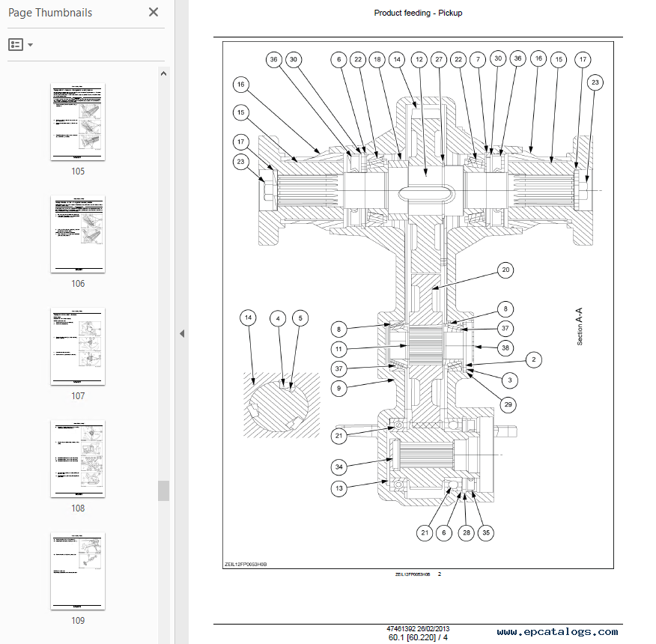Screen dimensions: 656x644
Task: Click the page label '107'
Action: [x=78, y=395]
